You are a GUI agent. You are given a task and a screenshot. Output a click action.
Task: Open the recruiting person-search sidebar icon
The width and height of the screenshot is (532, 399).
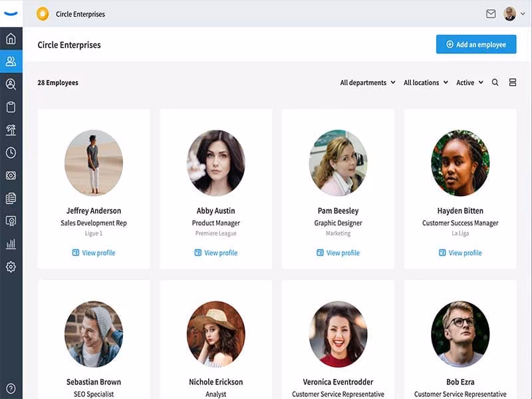pos(11,84)
